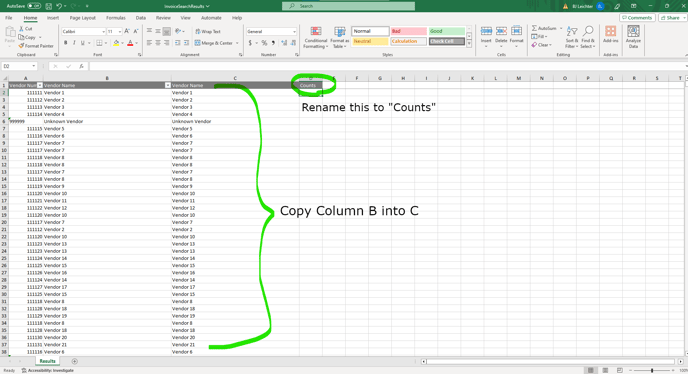688x374 pixels.
Task: Click the Format as Table icon
Action: click(340, 37)
